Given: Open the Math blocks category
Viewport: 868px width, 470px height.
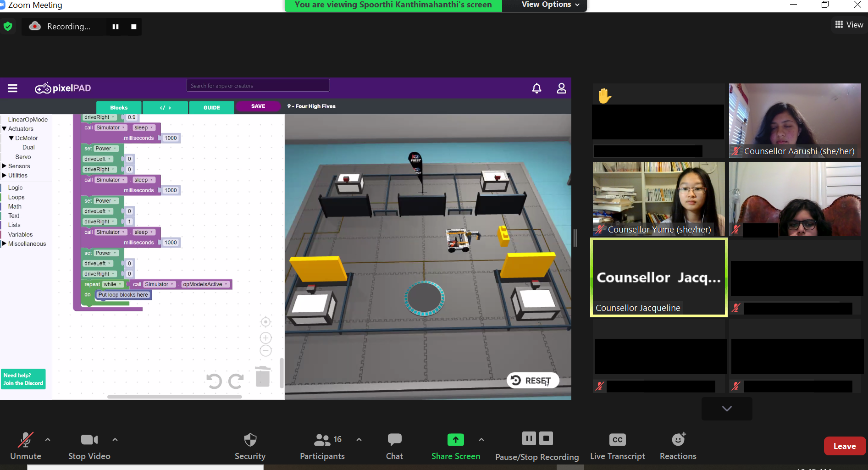Looking at the screenshot, I should (15, 206).
